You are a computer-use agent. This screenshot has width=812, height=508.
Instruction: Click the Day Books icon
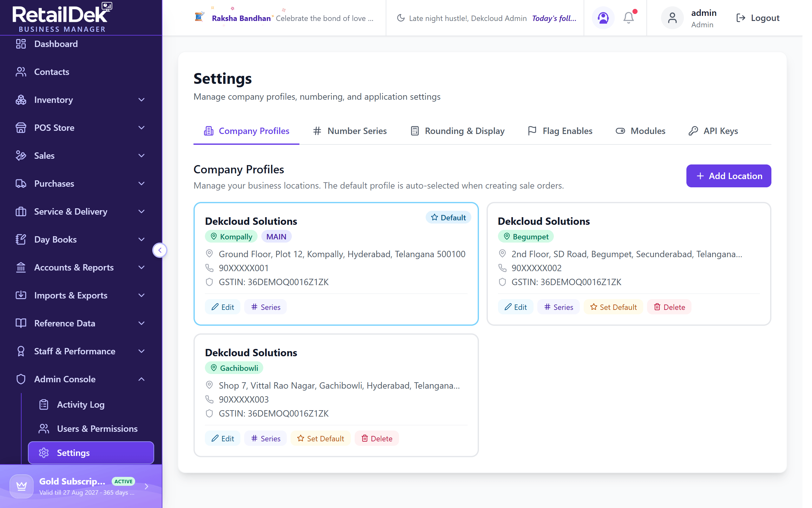[21, 239]
